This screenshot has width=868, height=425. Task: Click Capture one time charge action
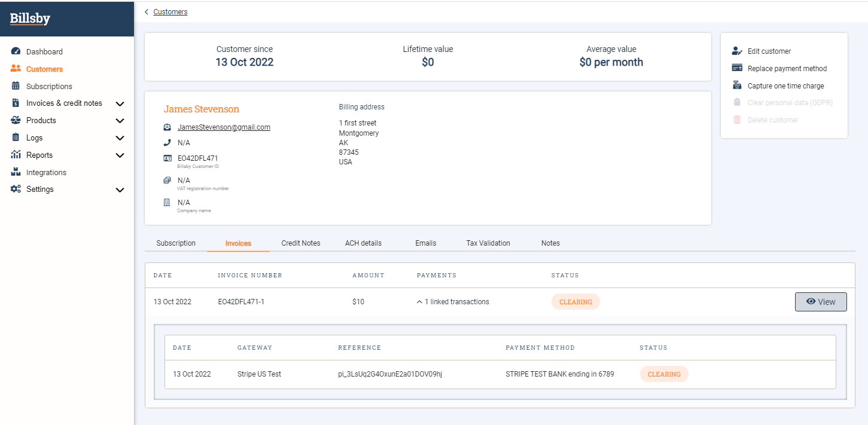786,86
